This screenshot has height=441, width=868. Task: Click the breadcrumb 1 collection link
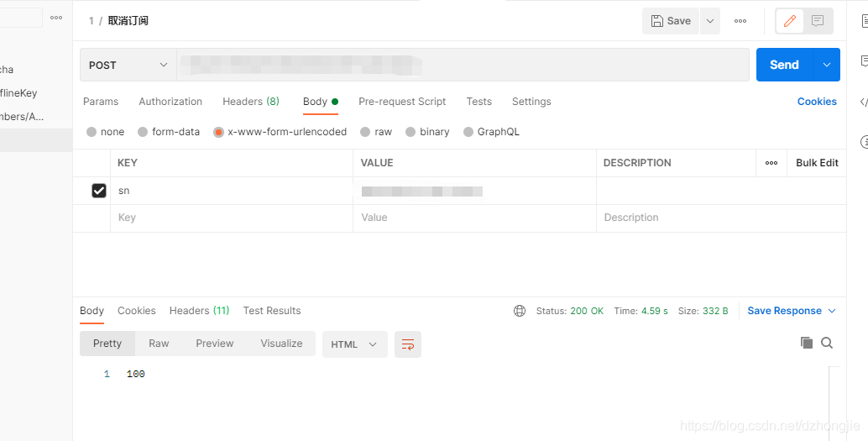(x=92, y=21)
